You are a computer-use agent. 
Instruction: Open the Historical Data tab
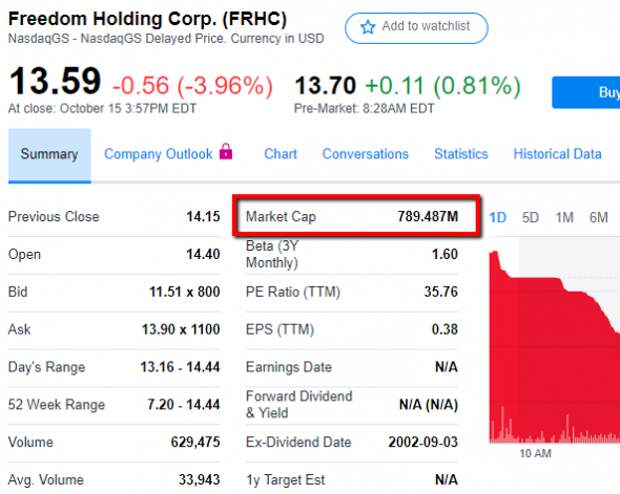pos(558,154)
